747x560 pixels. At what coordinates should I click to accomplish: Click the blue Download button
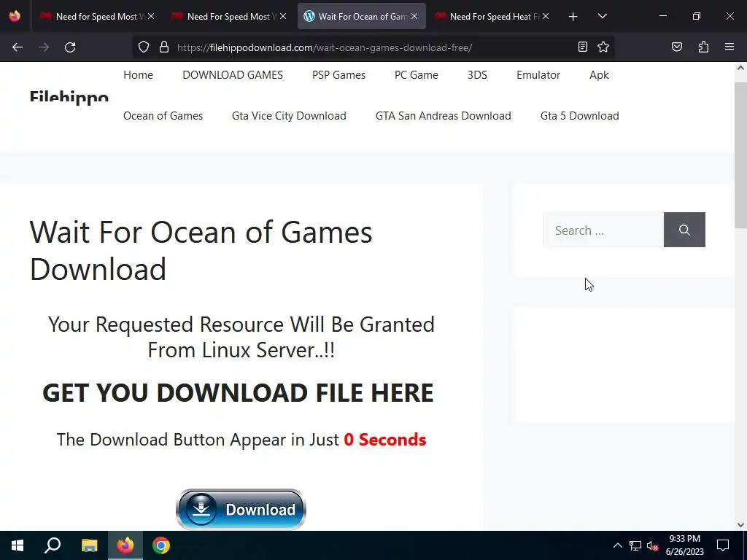(x=241, y=509)
